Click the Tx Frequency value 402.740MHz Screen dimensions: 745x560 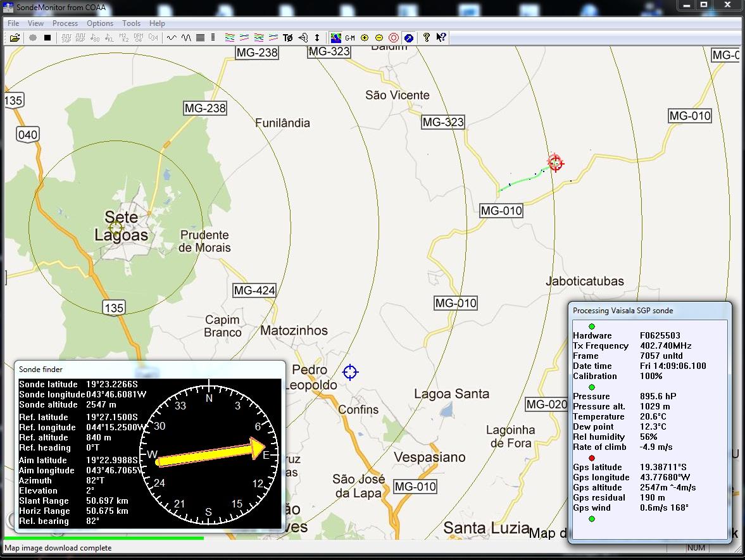(666, 345)
